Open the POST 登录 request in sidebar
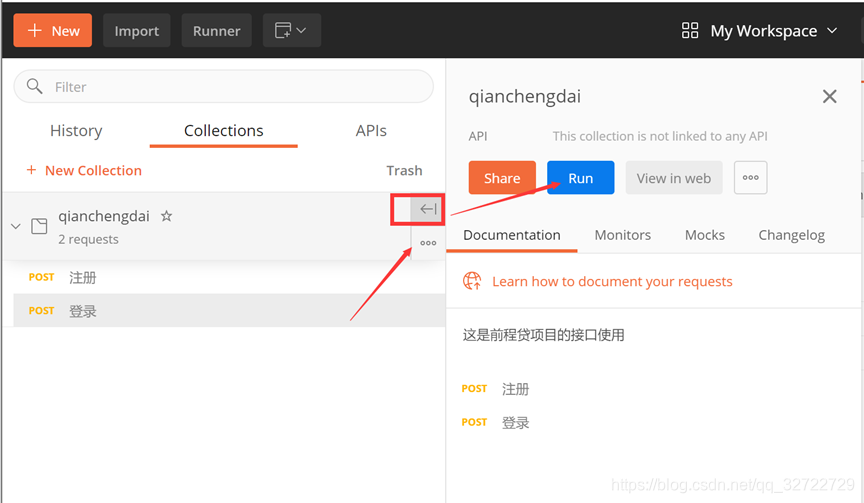 229,311
